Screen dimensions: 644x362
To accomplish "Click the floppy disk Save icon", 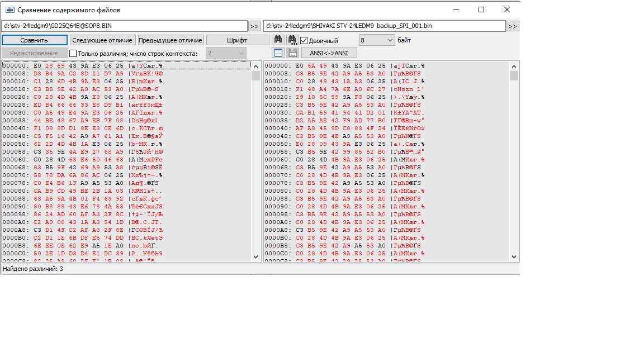I will tap(292, 53).
